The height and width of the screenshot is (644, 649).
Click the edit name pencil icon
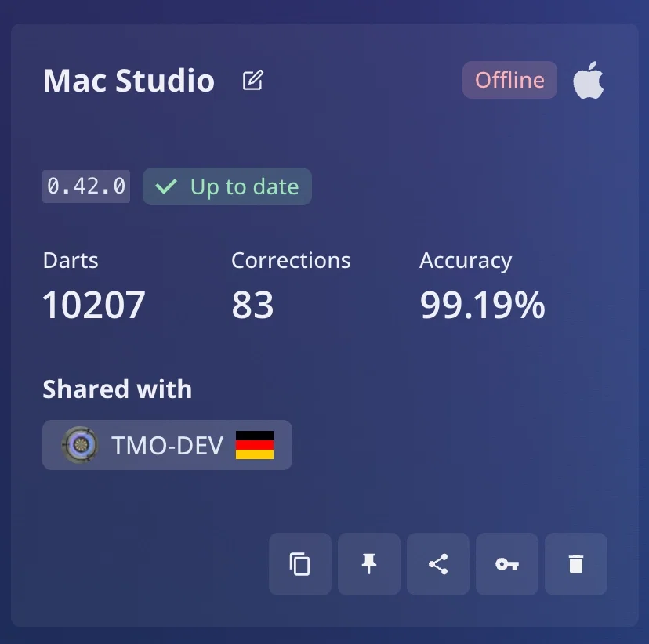(x=253, y=80)
